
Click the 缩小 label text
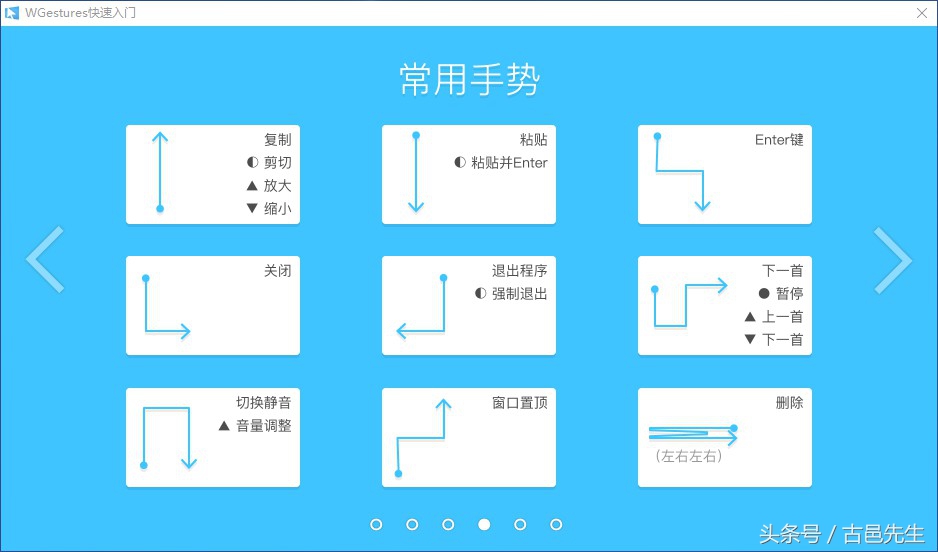[x=278, y=208]
